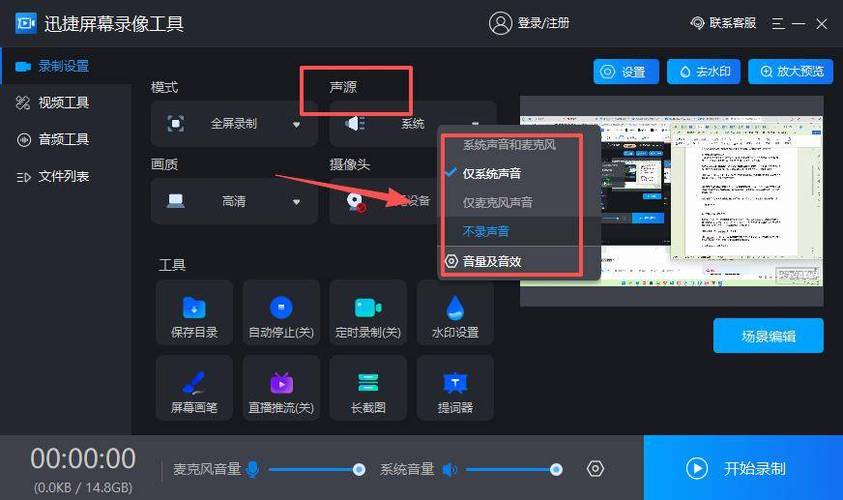Image resolution: width=843 pixels, height=500 pixels.
Task: Open the 直播推流(关) live streaming tool
Action: point(281,388)
